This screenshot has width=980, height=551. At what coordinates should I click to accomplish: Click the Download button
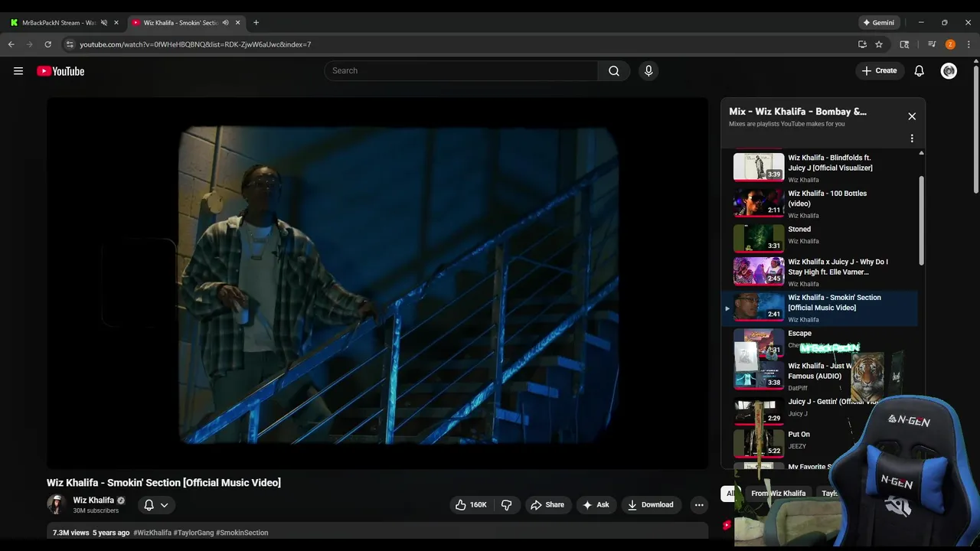[651, 505]
